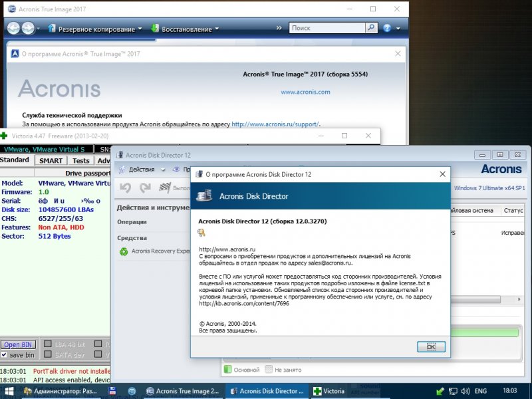Confirm the Disk Director about dialog with OK
The image size is (532, 399).
click(x=431, y=346)
